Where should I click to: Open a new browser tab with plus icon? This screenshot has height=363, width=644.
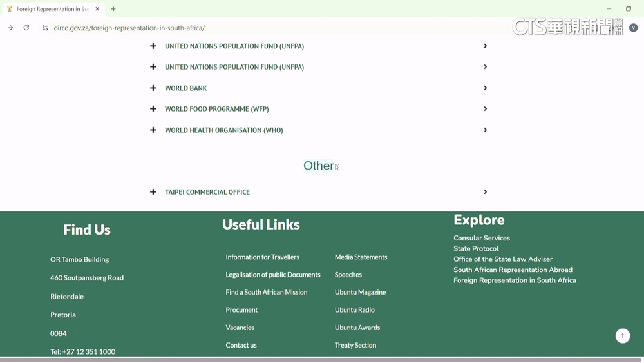[x=113, y=9]
